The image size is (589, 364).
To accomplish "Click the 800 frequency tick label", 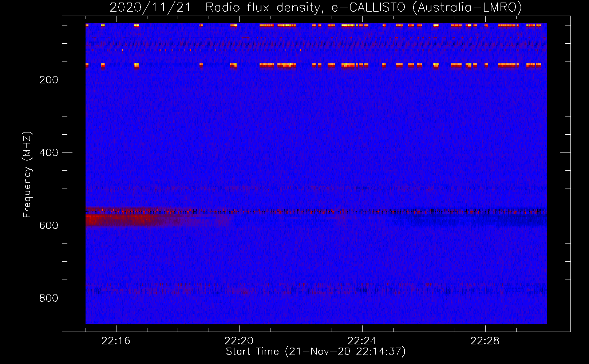I will pos(49,298).
